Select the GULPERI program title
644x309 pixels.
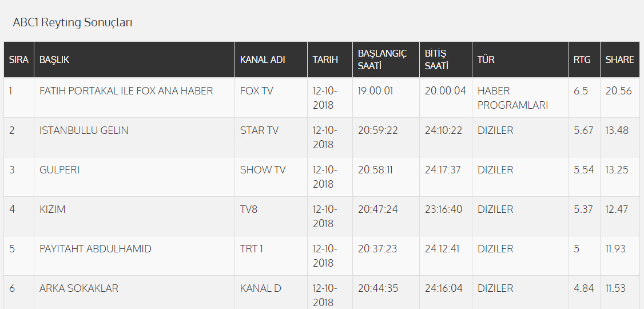coord(59,170)
